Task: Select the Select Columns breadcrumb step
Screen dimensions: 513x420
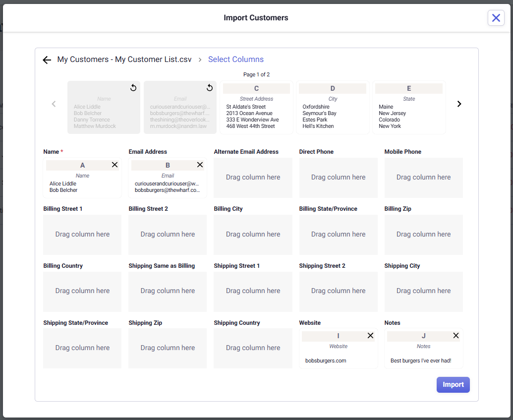Action: [236, 60]
